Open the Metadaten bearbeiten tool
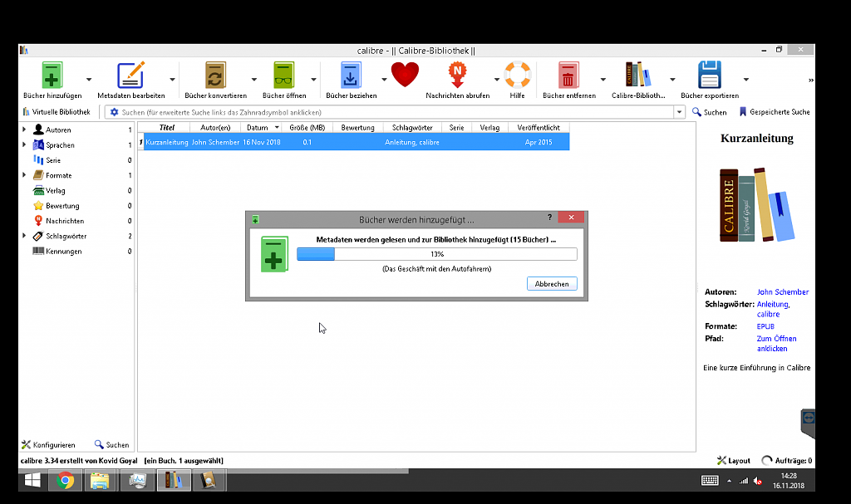Viewport: 851px width, 504px height. point(130,75)
